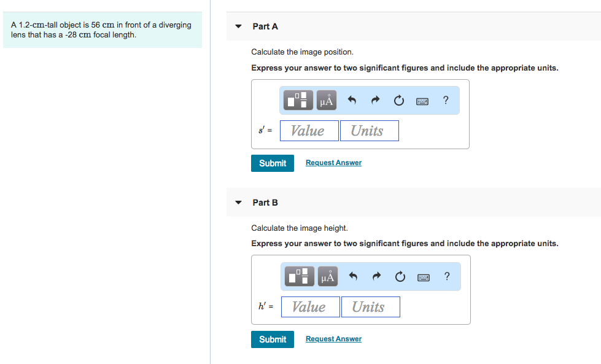The image size is (601, 364).
Task: Show keyboard shortcuts for Part A
Action: [422, 101]
